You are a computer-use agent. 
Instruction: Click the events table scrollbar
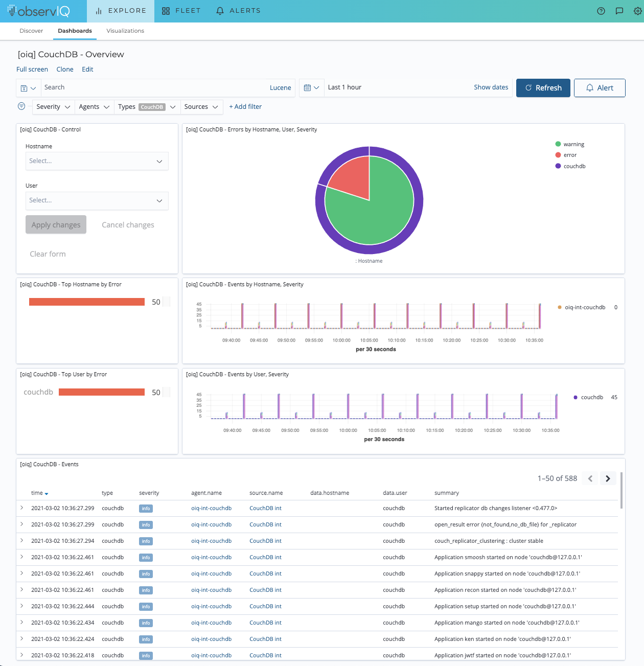click(622, 490)
